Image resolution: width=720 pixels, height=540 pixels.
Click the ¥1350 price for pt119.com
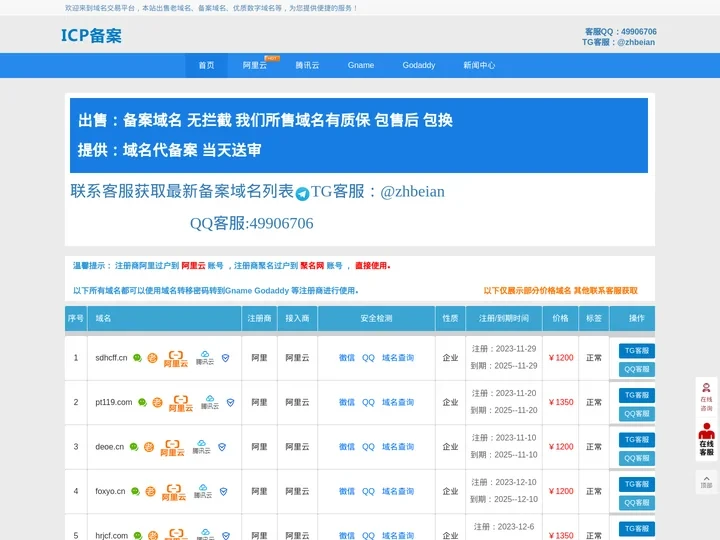(561, 402)
